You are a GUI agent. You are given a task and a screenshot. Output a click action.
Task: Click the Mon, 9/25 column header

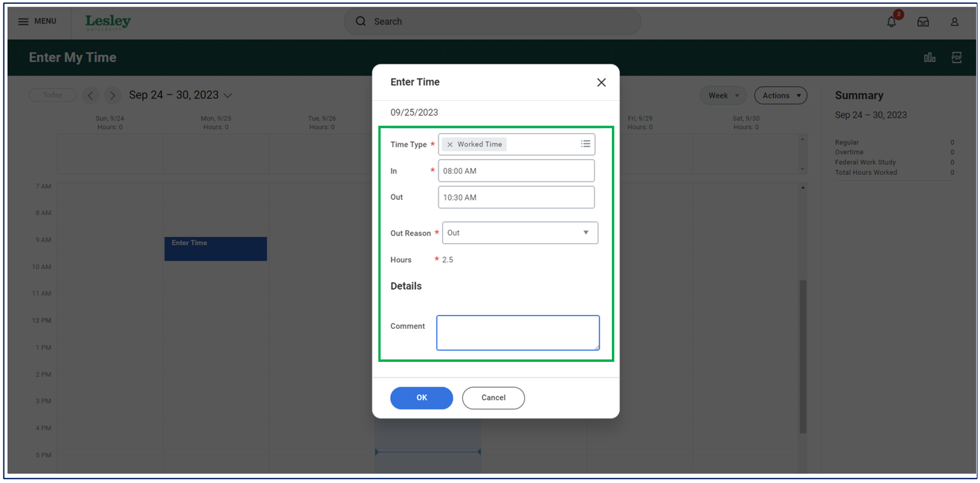point(216,123)
